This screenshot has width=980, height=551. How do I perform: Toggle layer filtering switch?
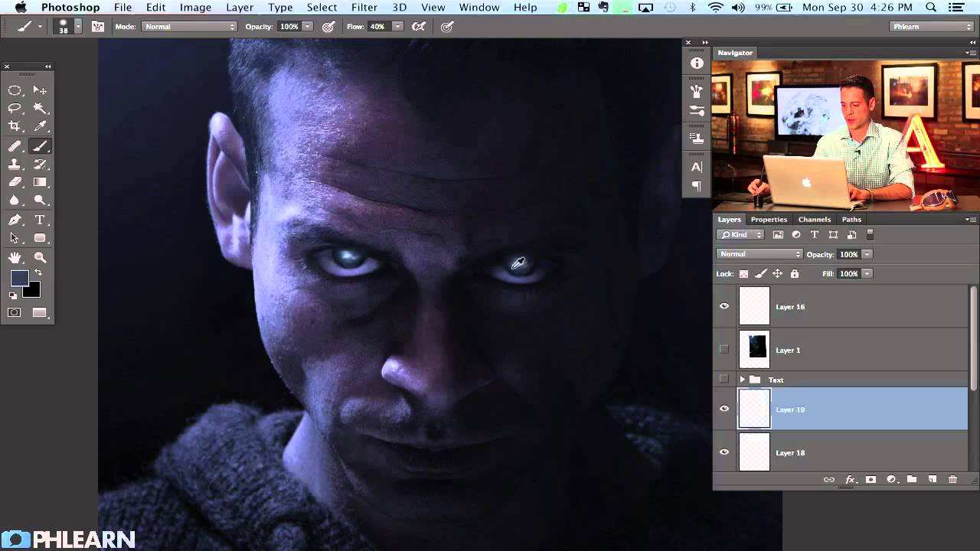[871, 235]
